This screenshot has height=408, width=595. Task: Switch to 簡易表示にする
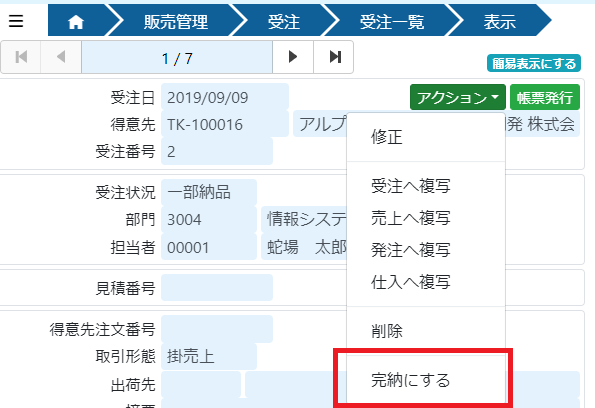click(x=534, y=63)
